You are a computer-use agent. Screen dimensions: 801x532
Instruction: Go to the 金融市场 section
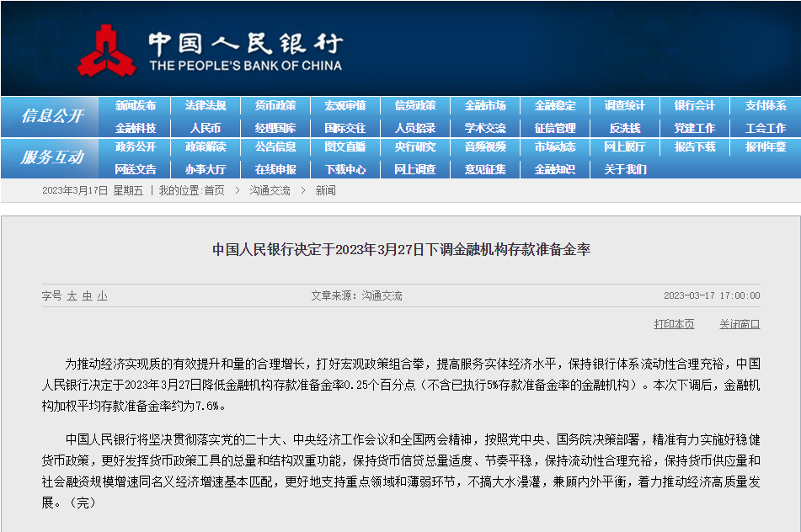point(485,106)
